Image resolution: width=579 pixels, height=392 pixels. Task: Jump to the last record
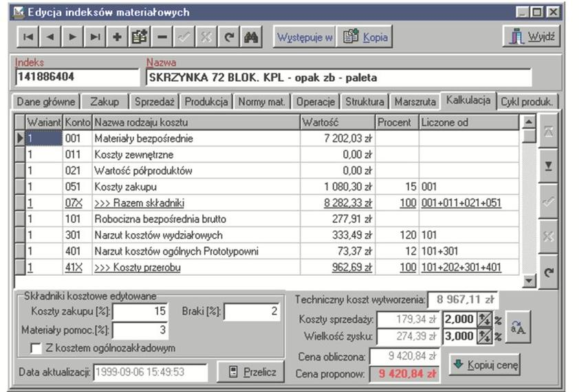(x=95, y=37)
